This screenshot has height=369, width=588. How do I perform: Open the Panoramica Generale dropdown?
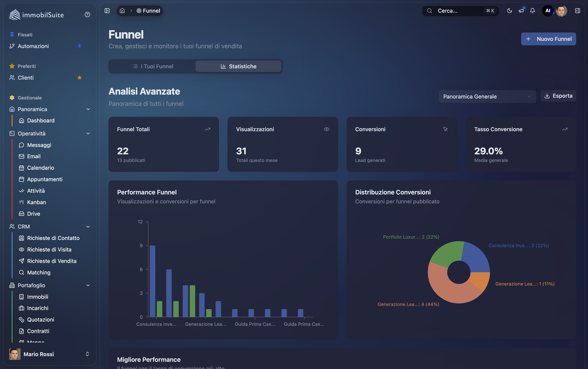tap(487, 96)
